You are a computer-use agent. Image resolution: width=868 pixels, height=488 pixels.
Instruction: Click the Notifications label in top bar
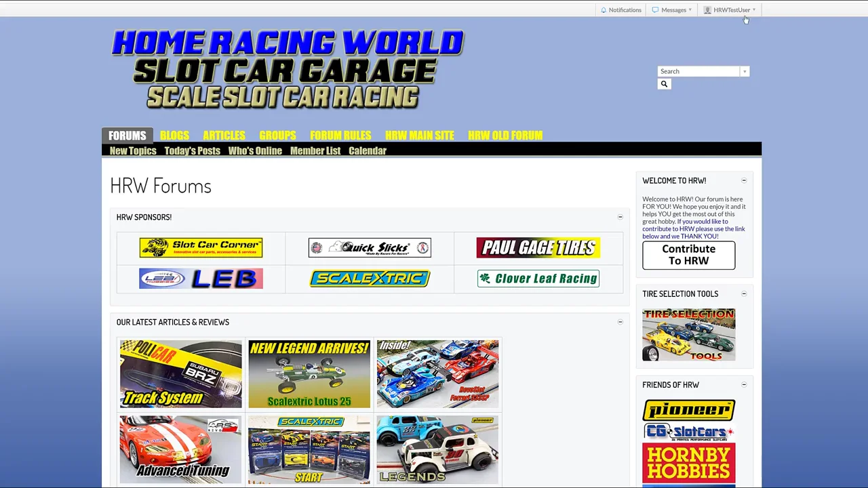click(x=625, y=10)
